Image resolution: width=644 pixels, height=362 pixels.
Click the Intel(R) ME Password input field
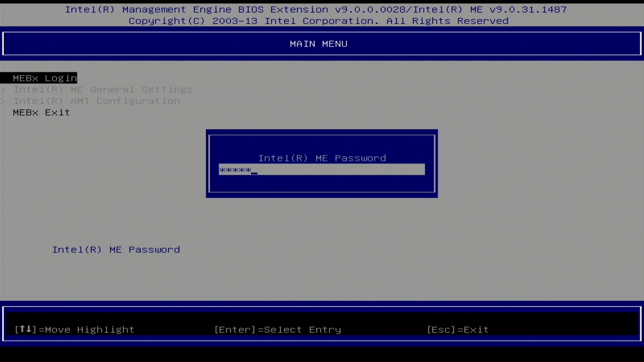pyautogui.click(x=322, y=170)
